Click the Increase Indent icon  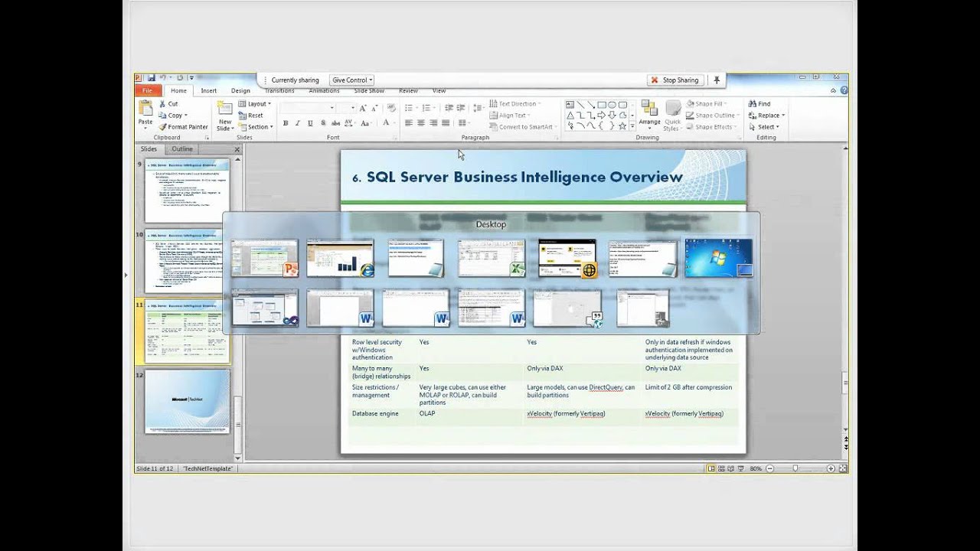tap(461, 108)
